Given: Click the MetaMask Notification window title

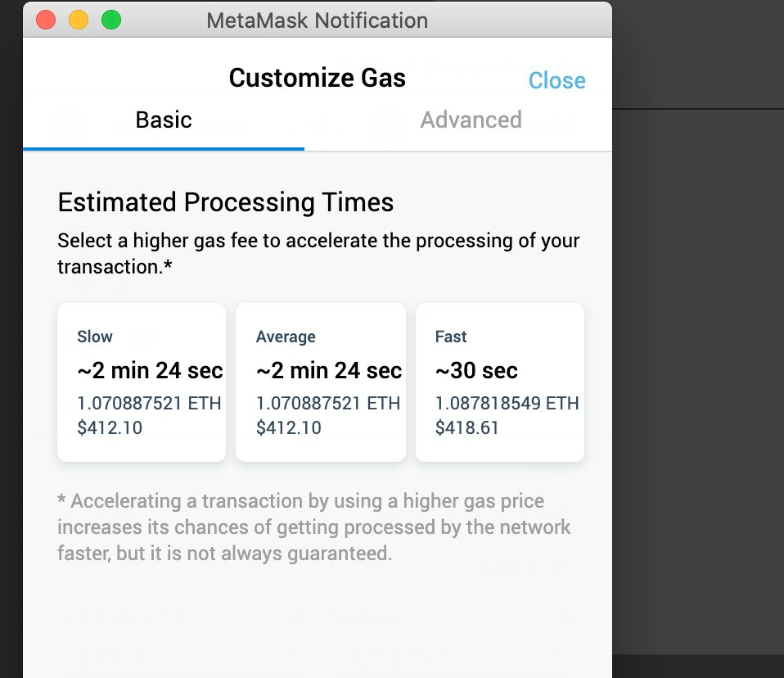Looking at the screenshot, I should tap(317, 20).
